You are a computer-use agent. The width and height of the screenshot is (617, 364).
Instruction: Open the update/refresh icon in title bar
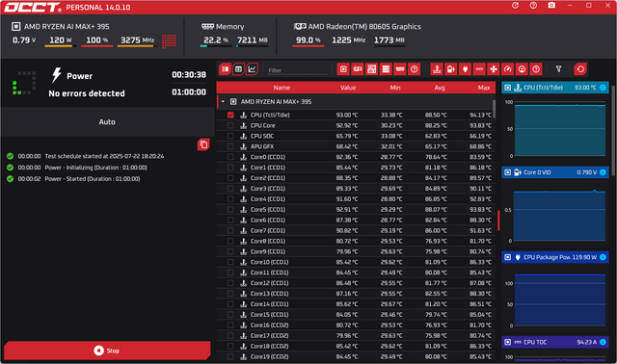click(515, 6)
